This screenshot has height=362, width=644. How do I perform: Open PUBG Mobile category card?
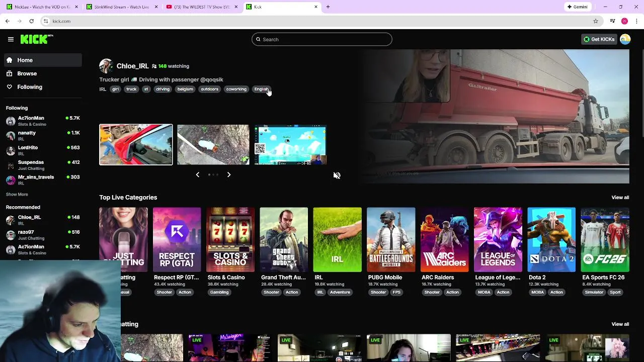tap(391, 239)
